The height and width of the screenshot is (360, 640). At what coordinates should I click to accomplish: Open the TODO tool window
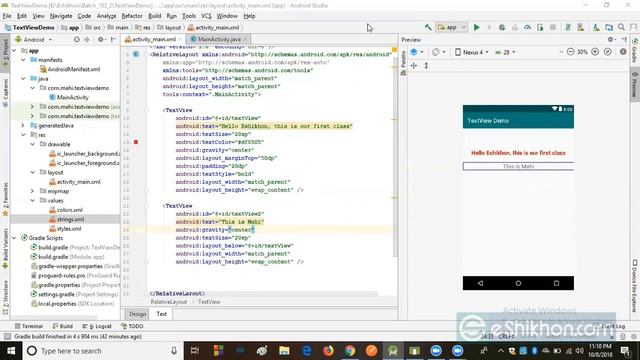(132, 326)
